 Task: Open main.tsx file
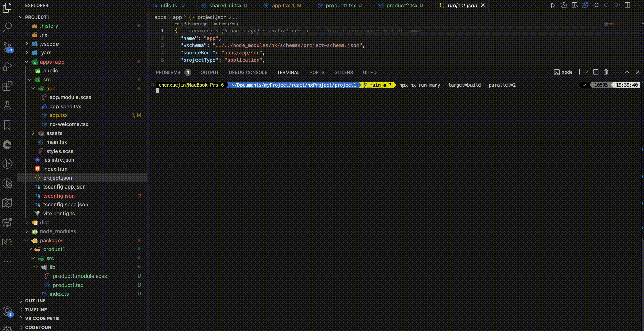click(x=56, y=142)
